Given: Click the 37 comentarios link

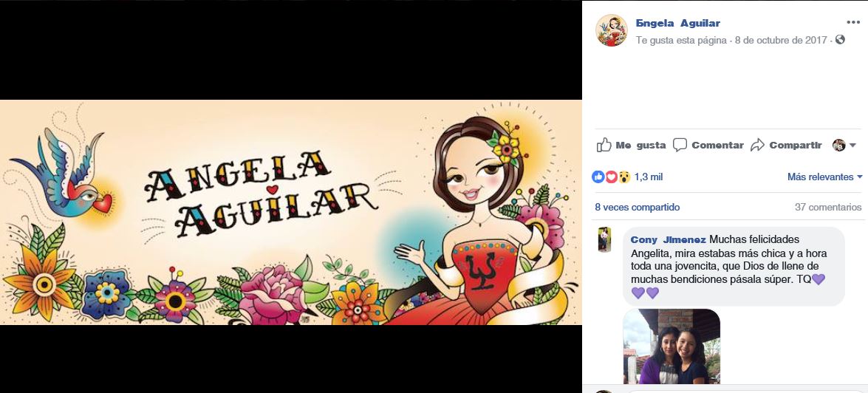Looking at the screenshot, I should (x=828, y=208).
